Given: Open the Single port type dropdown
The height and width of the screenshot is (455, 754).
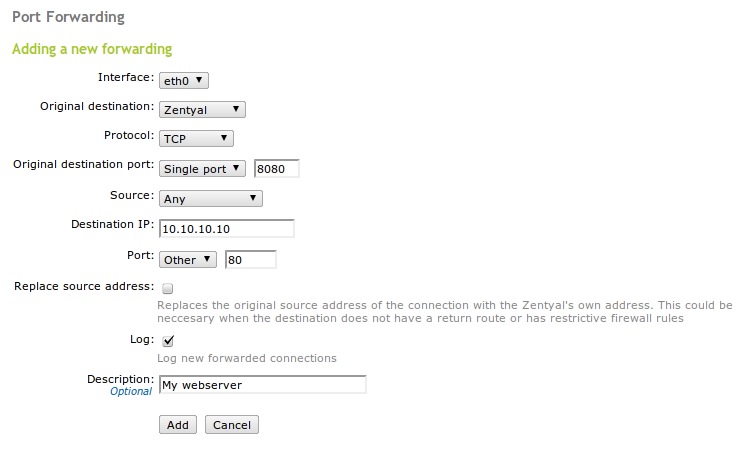Looking at the screenshot, I should (x=202, y=169).
